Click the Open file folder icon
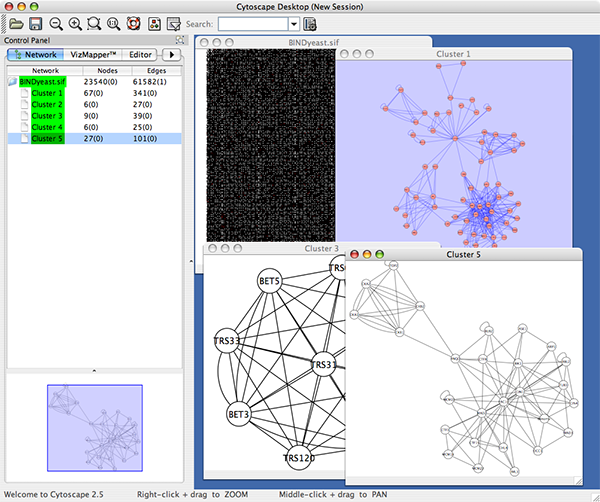Image resolution: width=600 pixels, height=502 pixels. 13,23
